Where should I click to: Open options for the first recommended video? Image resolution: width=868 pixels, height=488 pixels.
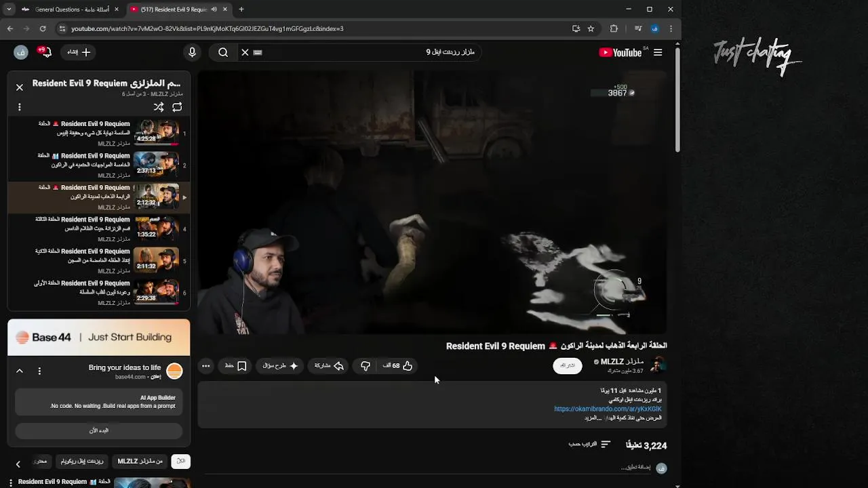(11, 483)
